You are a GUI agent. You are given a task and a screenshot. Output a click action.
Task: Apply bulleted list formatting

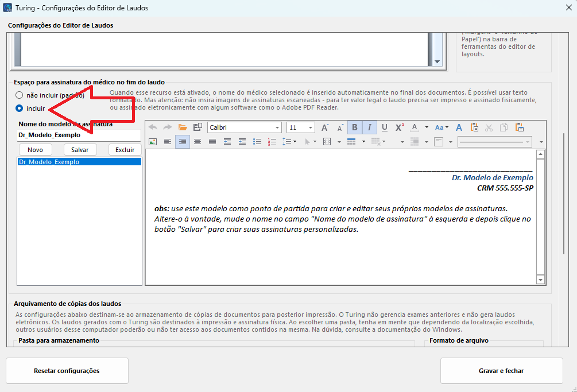click(257, 142)
